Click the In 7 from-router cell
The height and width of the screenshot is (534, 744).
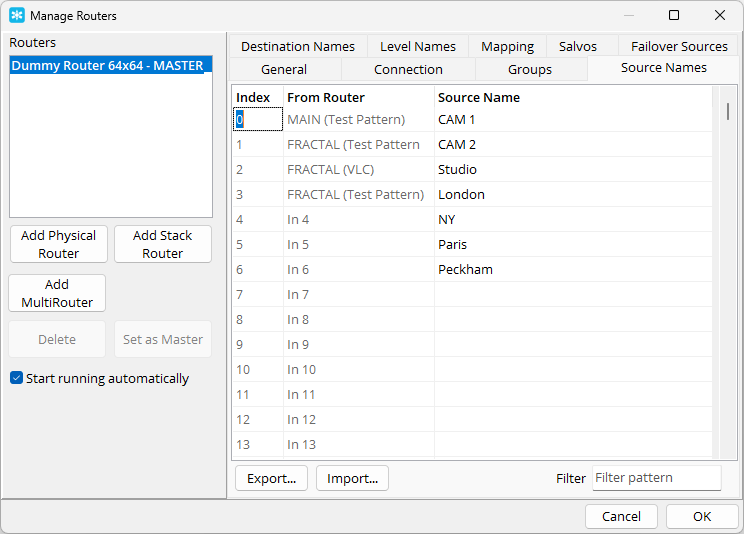(359, 294)
